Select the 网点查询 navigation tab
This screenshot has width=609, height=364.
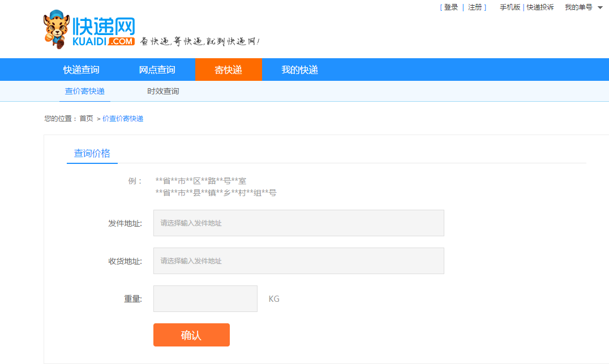point(157,70)
